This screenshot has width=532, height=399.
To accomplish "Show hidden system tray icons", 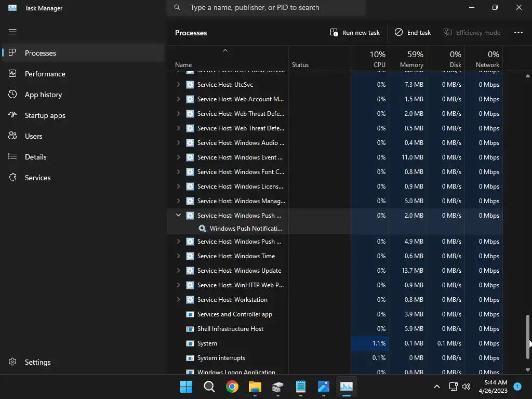I will coord(437,387).
